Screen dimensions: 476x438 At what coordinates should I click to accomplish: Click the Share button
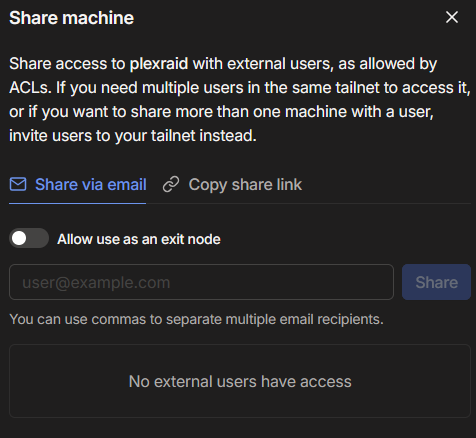pyautogui.click(x=436, y=282)
